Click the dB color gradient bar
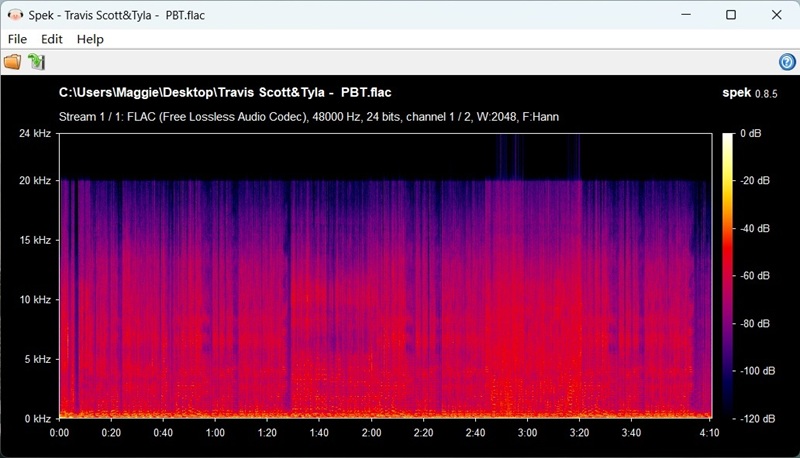The height and width of the screenshot is (458, 800). (728, 276)
